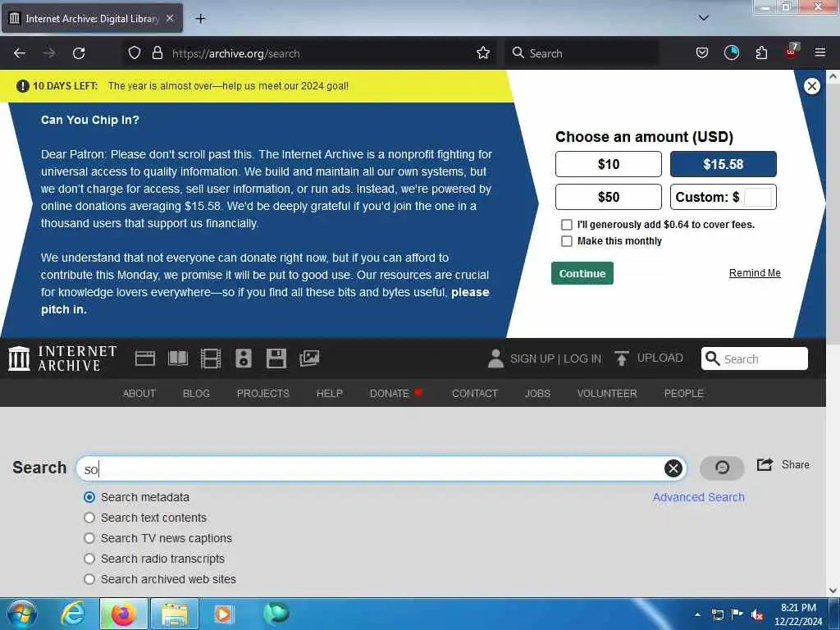
Task: Dismiss the donation banner
Action: pos(811,85)
